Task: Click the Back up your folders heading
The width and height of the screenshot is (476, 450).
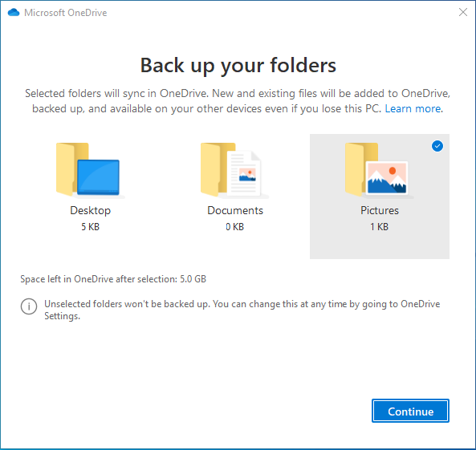Action: tap(238, 66)
